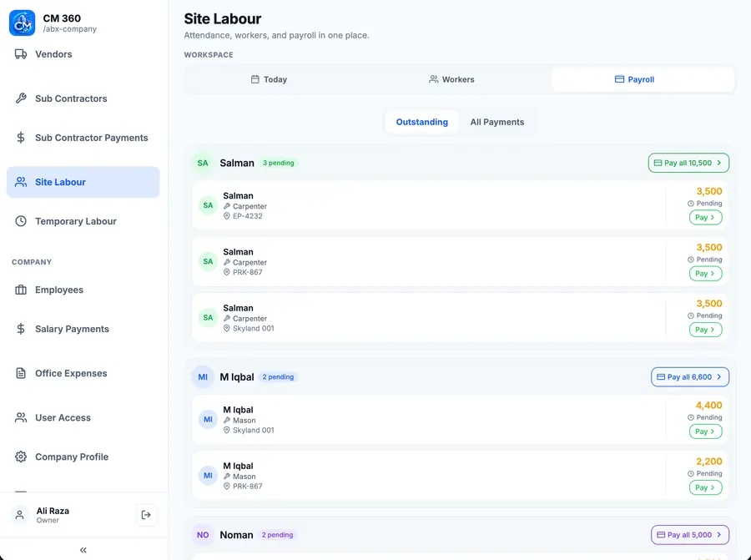The height and width of the screenshot is (560, 751).
Task: Click the 2 pending badge for Noman
Action: (x=277, y=535)
